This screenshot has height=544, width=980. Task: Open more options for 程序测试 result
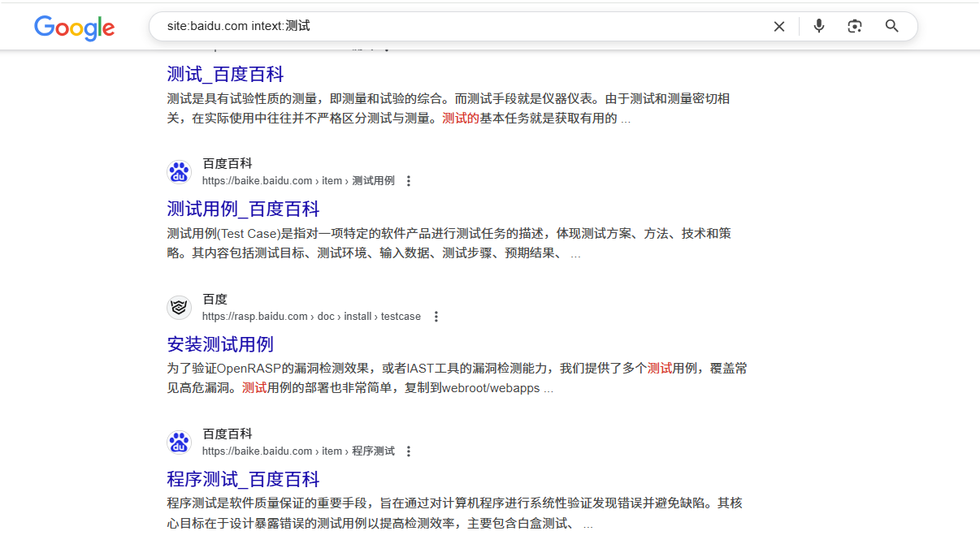(x=409, y=451)
